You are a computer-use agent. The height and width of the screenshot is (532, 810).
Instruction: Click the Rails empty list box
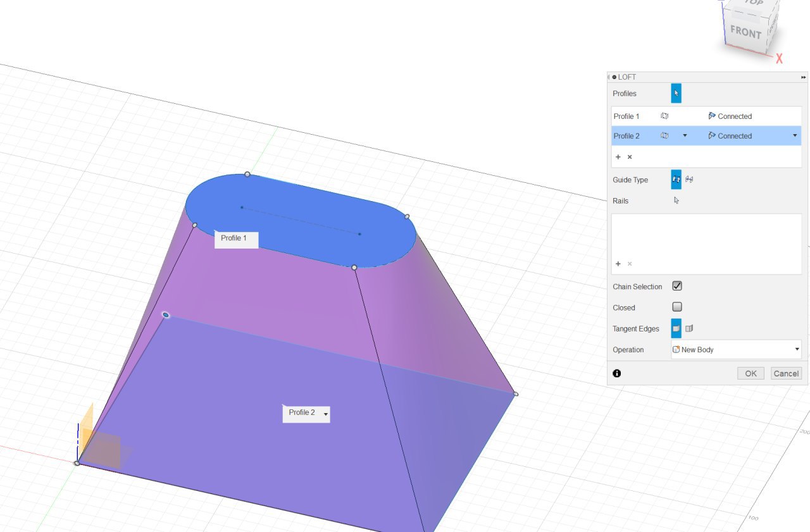coord(706,244)
